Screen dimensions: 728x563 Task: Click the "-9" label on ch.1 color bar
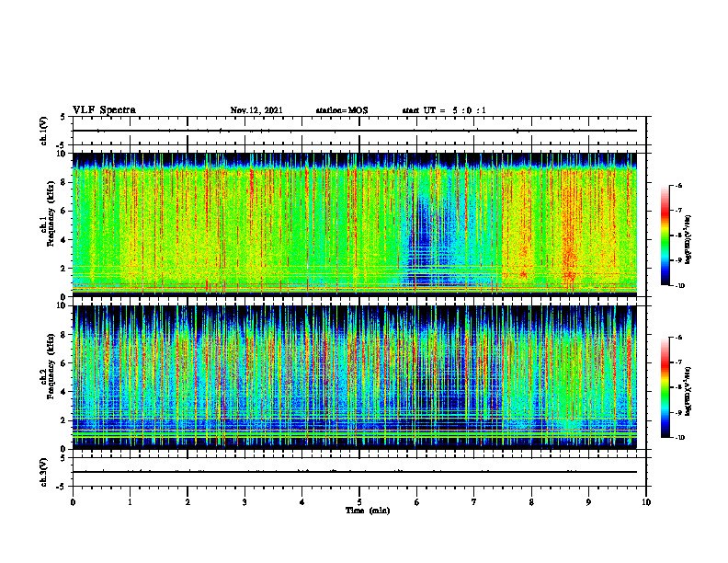tap(678, 260)
